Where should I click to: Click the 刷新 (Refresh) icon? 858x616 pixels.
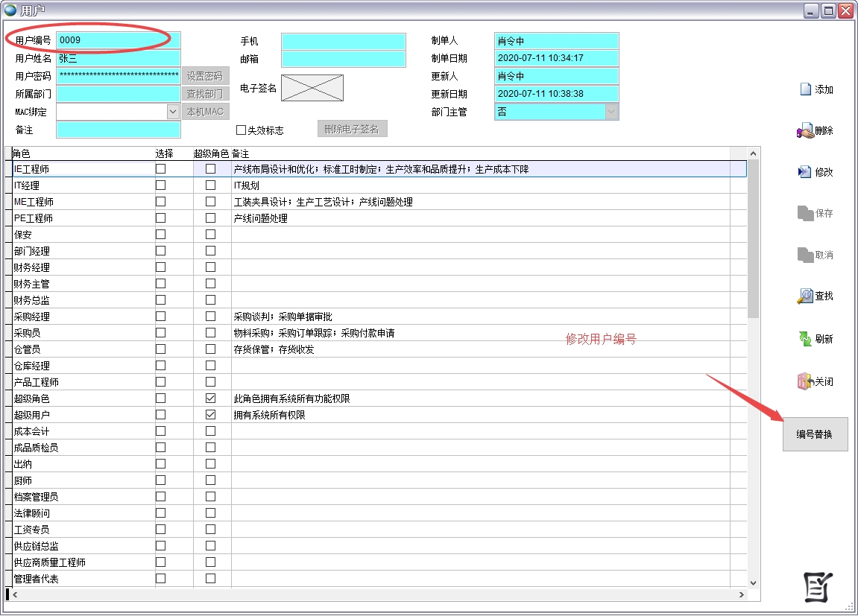(805, 339)
